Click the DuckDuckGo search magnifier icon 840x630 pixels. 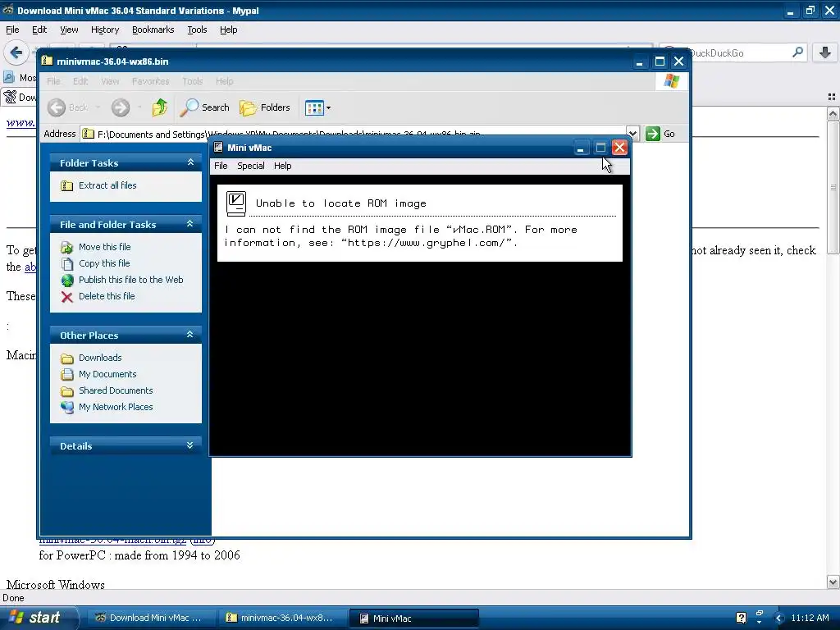click(797, 52)
